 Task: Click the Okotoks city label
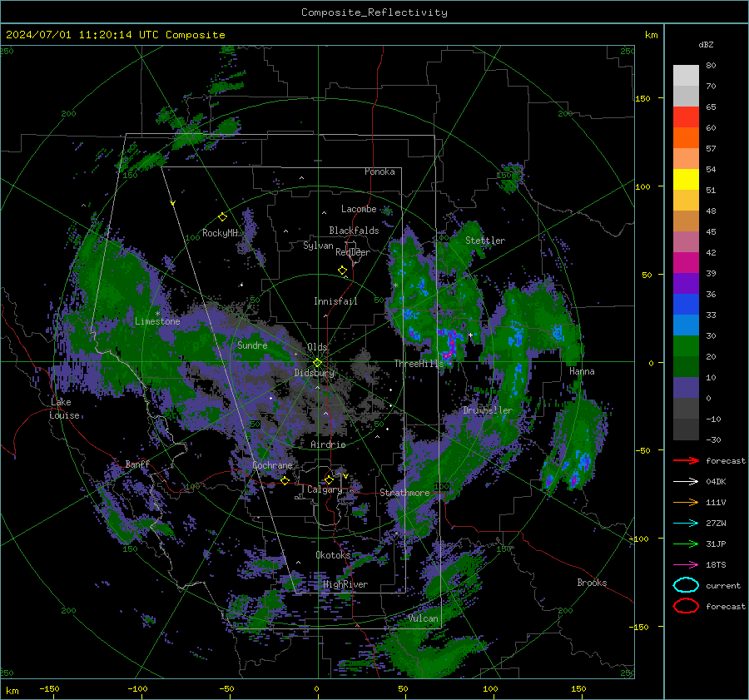333,555
